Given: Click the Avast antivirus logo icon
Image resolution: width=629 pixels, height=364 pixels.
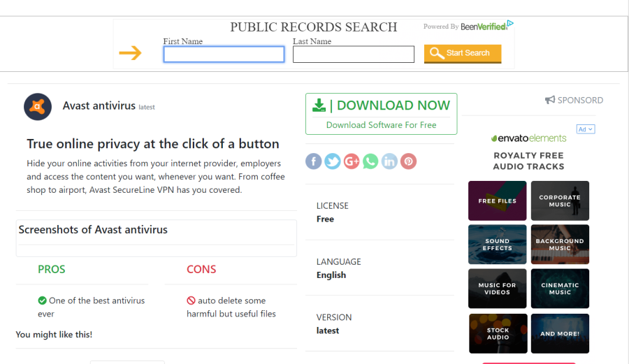Looking at the screenshot, I should pos(38,107).
